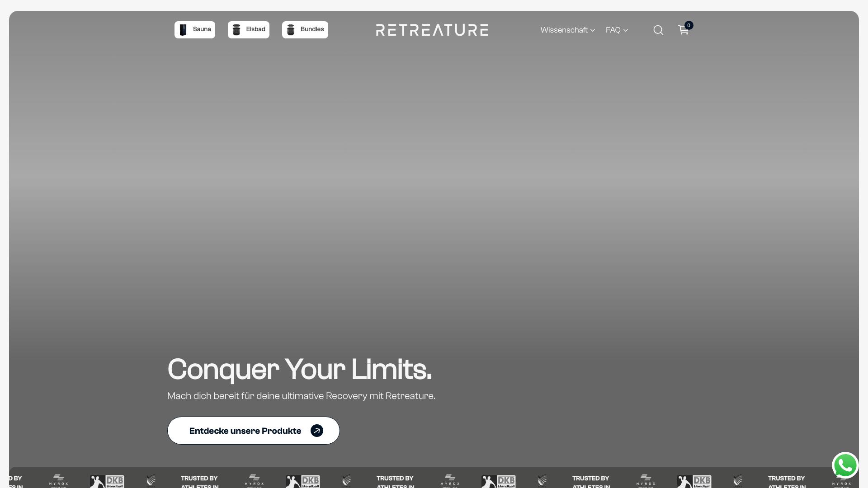
Task: Click the chevron next to Wissenschaft
Action: (593, 31)
